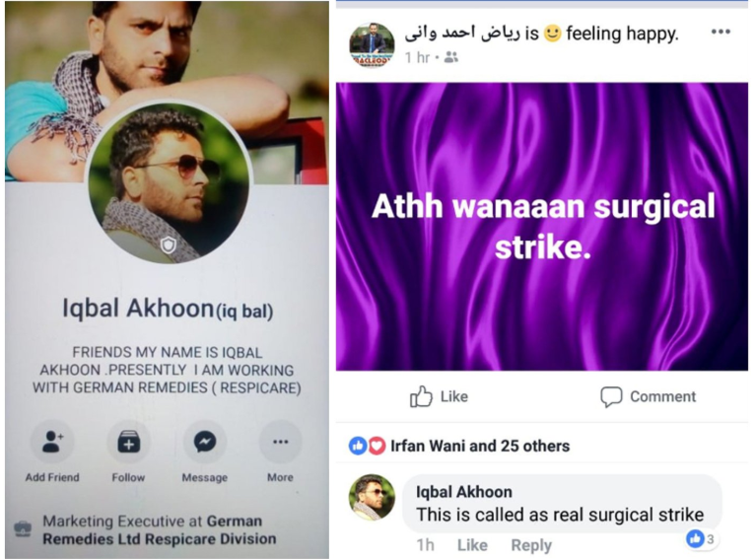This screenshot has width=756, height=559.
Task: View the blue thumbs-up reaction icon
Action: 358,446
